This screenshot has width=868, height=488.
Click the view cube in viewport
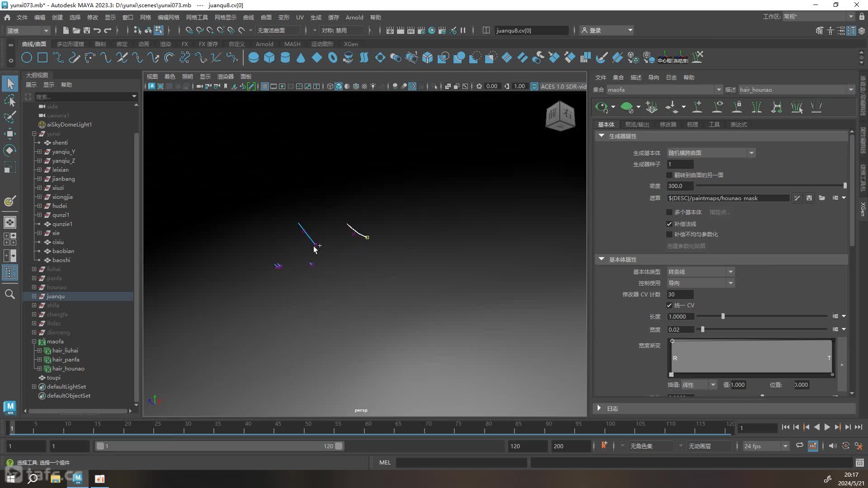pyautogui.click(x=560, y=116)
